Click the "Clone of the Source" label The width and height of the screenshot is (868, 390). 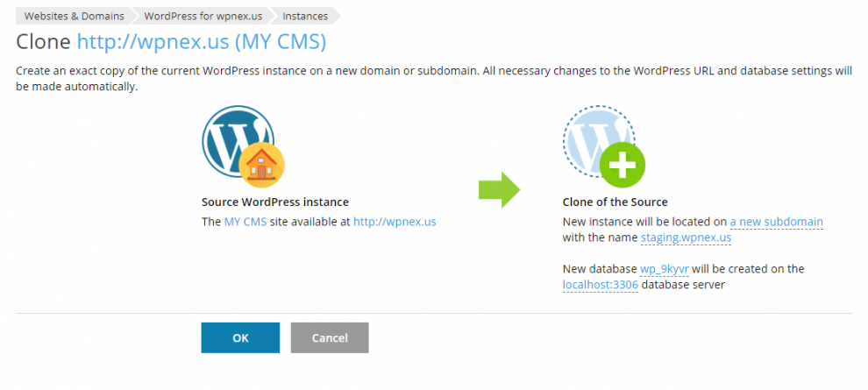615,202
